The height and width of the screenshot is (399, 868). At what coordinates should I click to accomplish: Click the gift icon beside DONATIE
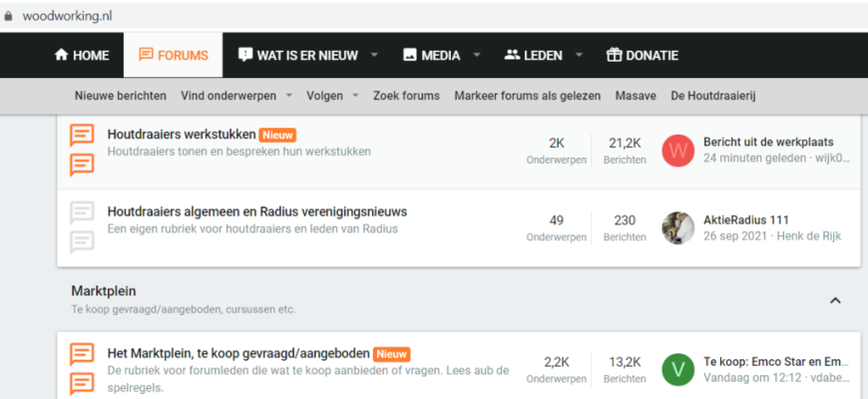[614, 55]
